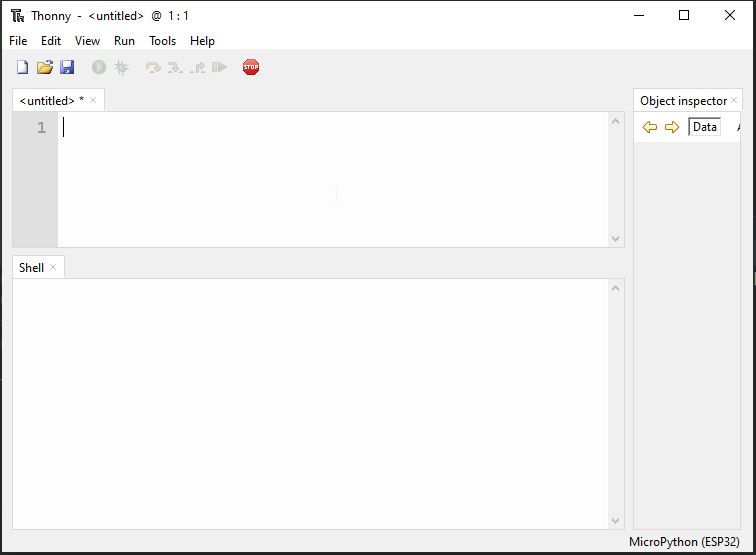Click the Step over debug icon

click(153, 67)
